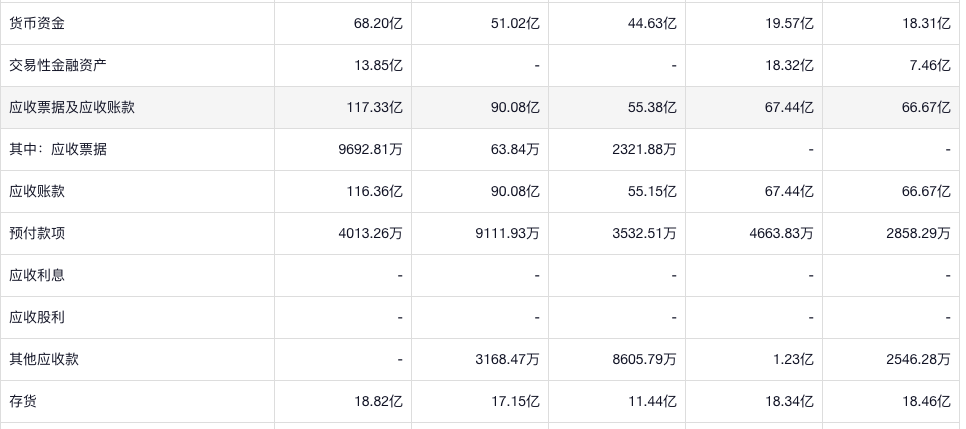Click the 应收票据及应收账款 row label

click(x=71, y=107)
